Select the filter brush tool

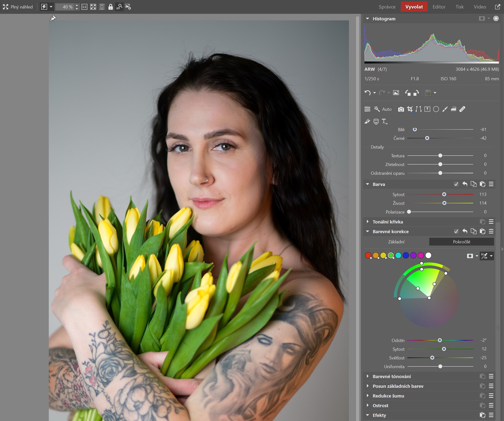tap(445, 109)
